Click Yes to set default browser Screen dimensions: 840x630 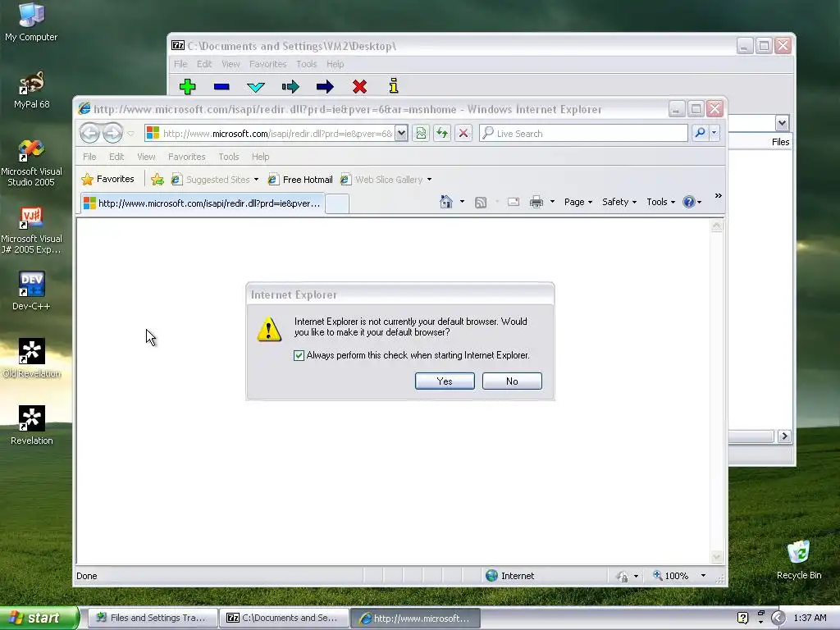(445, 381)
